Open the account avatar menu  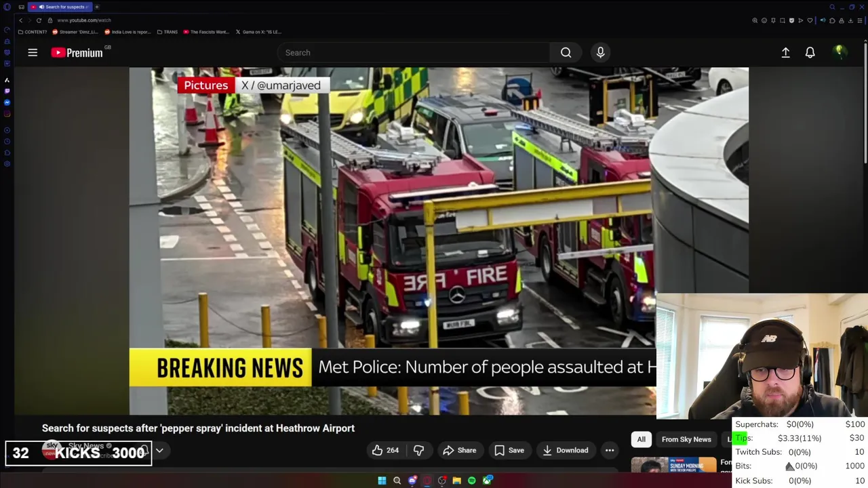(840, 52)
